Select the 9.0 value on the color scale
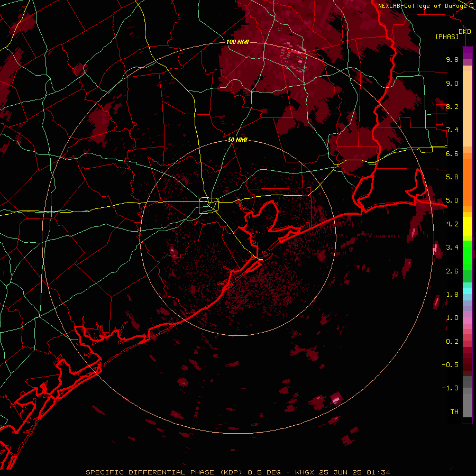The width and height of the screenshot is (476, 476). [x=452, y=83]
